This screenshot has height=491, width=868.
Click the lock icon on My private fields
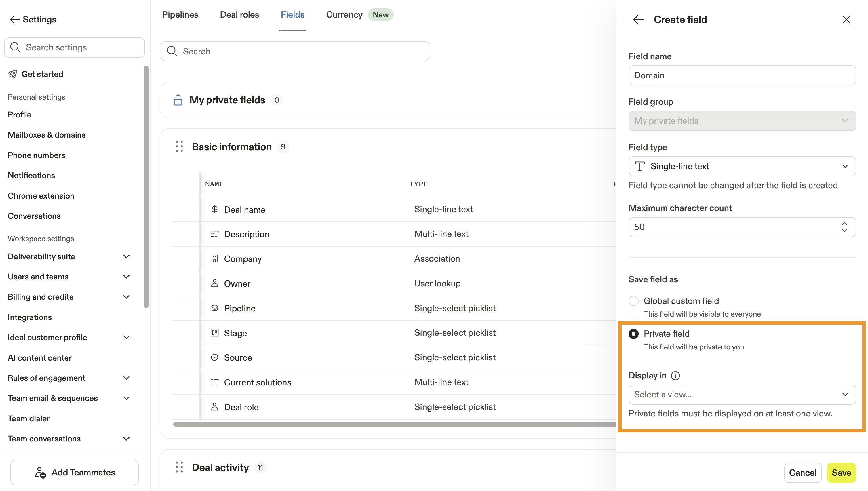coord(178,100)
